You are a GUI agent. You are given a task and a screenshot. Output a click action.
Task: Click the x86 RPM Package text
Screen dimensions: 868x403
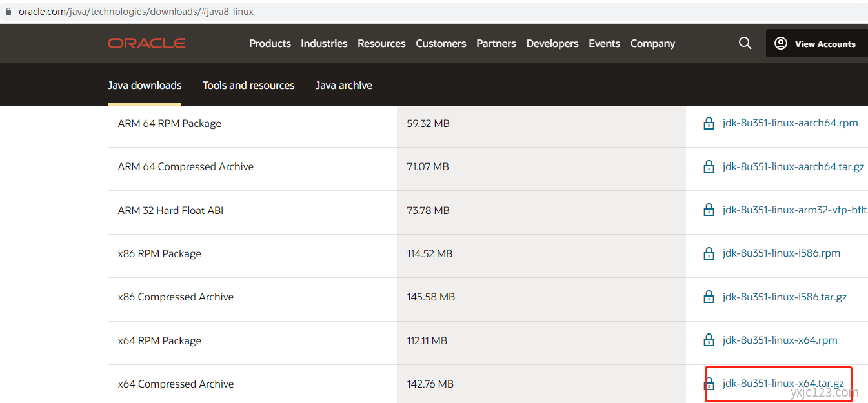159,253
